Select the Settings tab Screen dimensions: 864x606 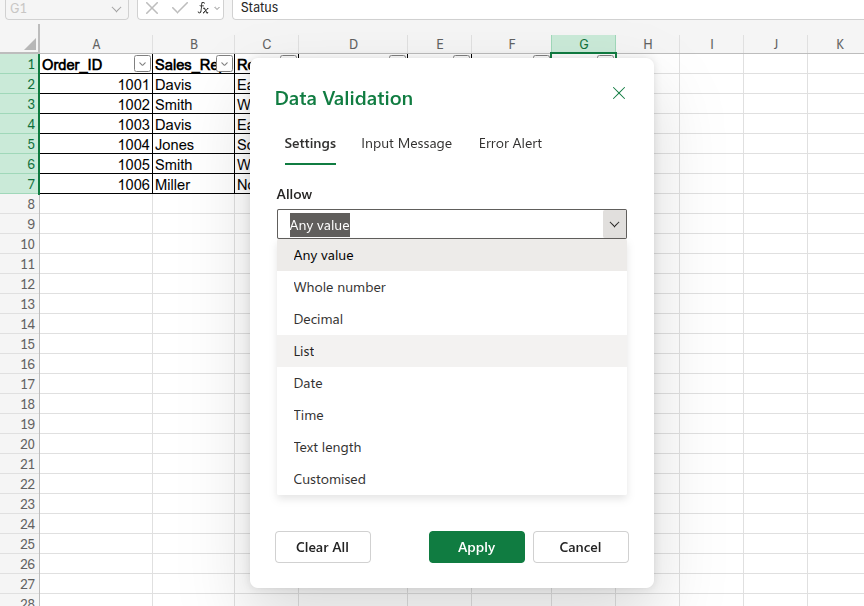pos(310,143)
